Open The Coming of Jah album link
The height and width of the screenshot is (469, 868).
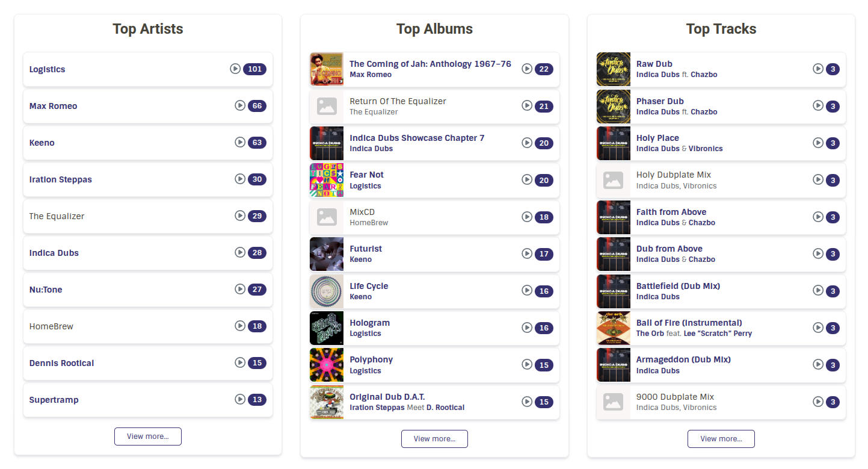click(x=430, y=63)
